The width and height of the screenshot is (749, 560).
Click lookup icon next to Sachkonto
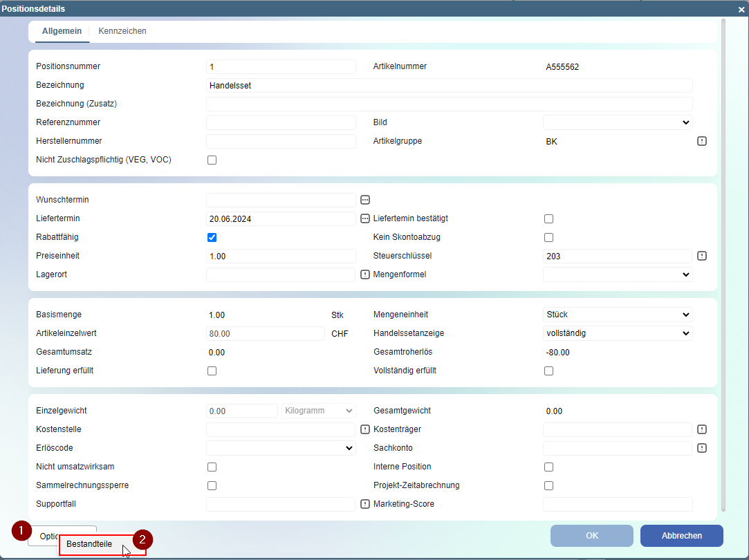[x=701, y=448]
